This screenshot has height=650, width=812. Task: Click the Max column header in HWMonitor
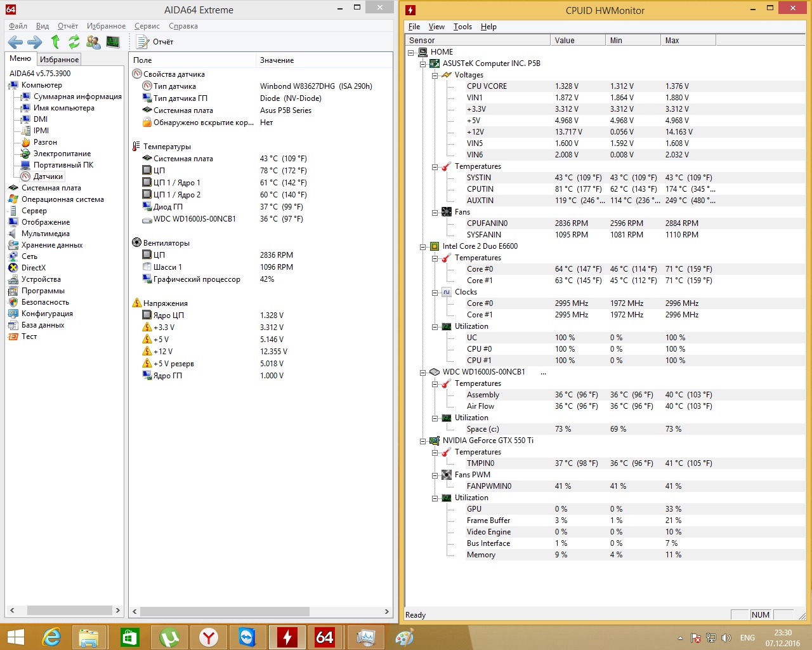[x=688, y=40]
